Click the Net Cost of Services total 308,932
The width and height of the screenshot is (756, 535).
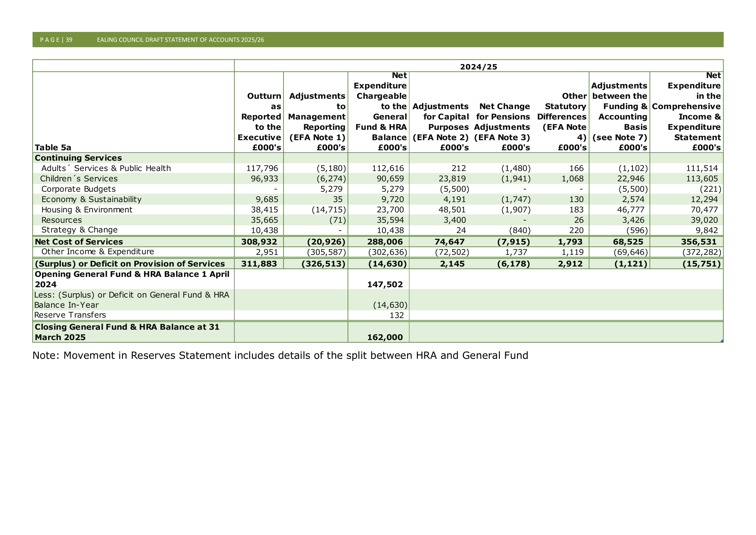[259, 242]
